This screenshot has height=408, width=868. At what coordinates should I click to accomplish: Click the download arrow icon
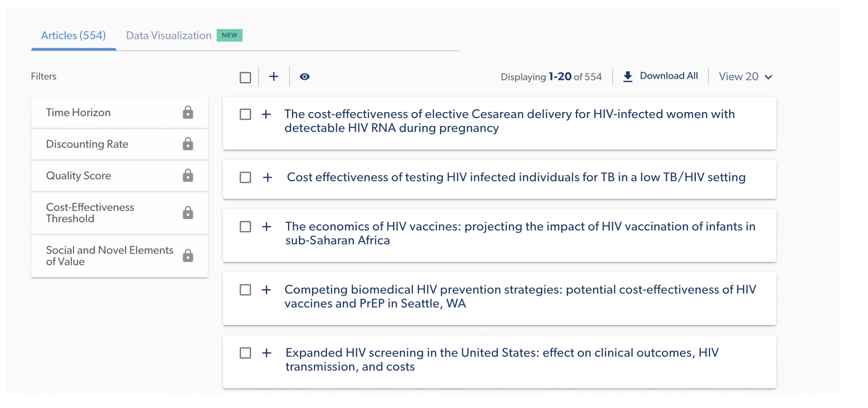pyautogui.click(x=628, y=76)
